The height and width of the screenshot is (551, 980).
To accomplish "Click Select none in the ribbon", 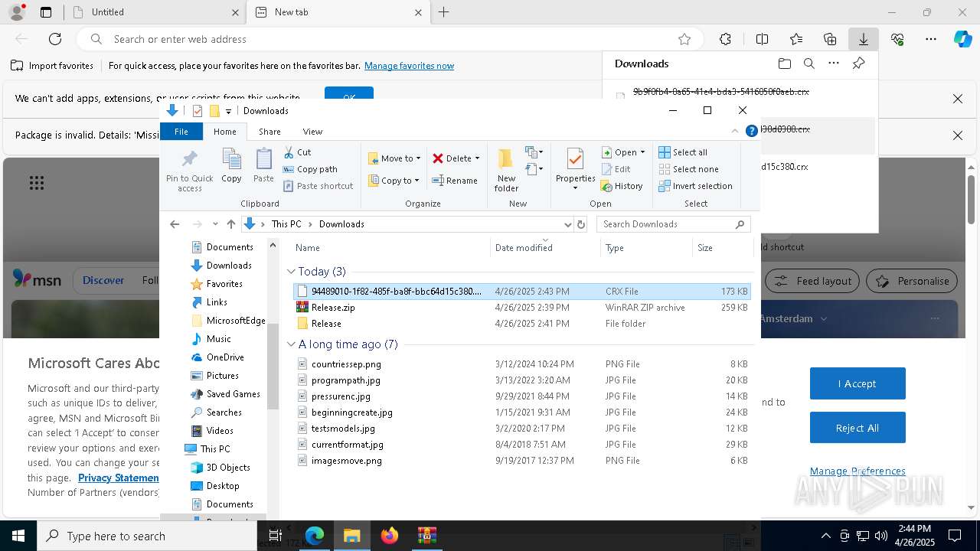I will pyautogui.click(x=688, y=169).
